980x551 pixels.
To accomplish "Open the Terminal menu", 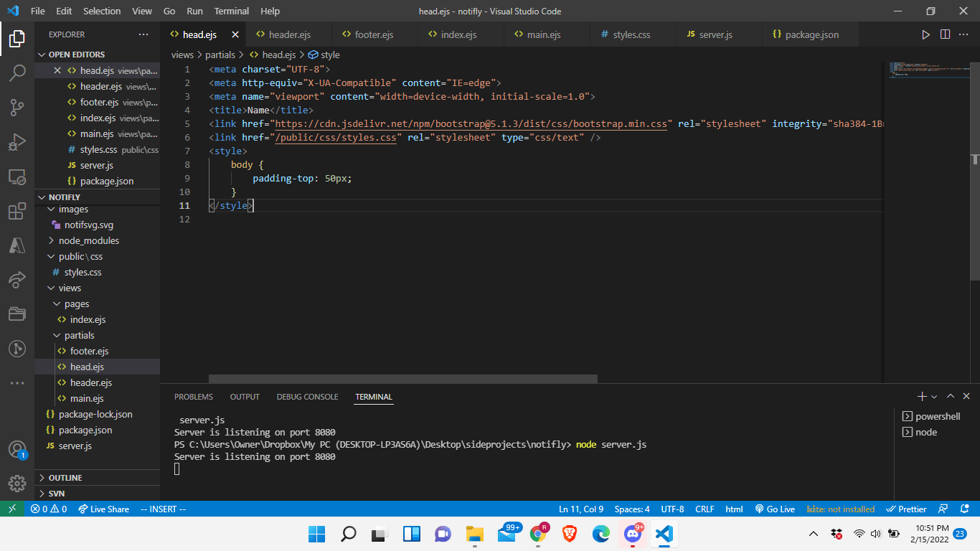I will 231,11.
